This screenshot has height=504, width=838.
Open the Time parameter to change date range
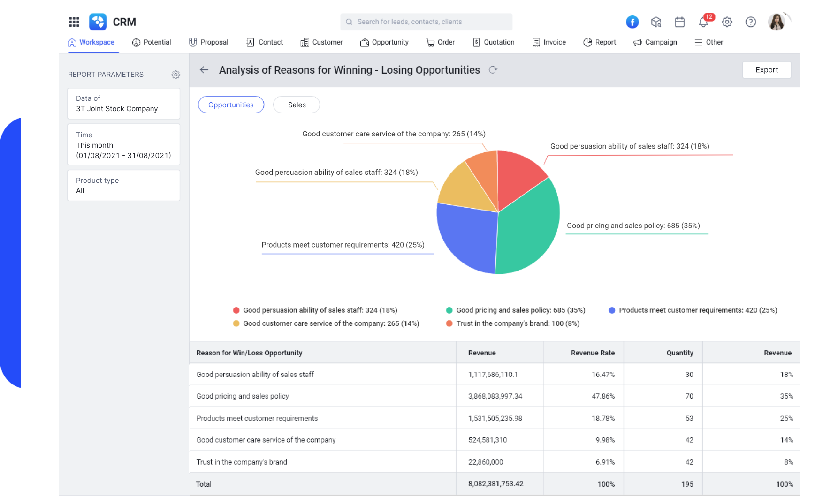pos(123,144)
